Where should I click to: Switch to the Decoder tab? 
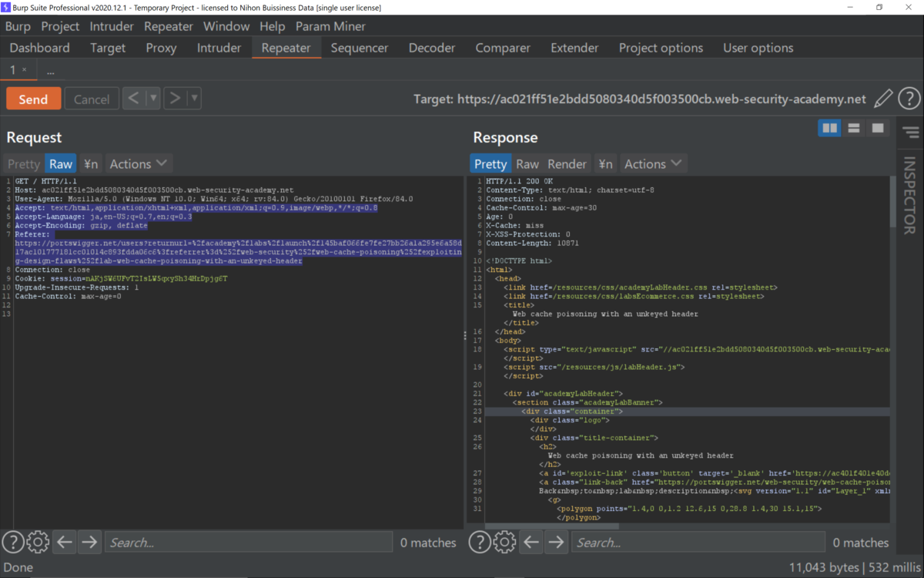432,48
